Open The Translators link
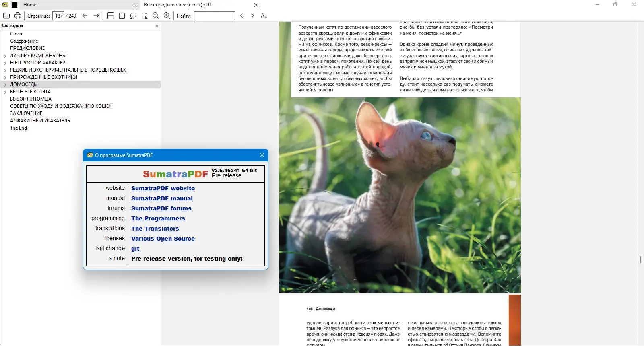The height and width of the screenshot is (346, 644). pyautogui.click(x=155, y=229)
